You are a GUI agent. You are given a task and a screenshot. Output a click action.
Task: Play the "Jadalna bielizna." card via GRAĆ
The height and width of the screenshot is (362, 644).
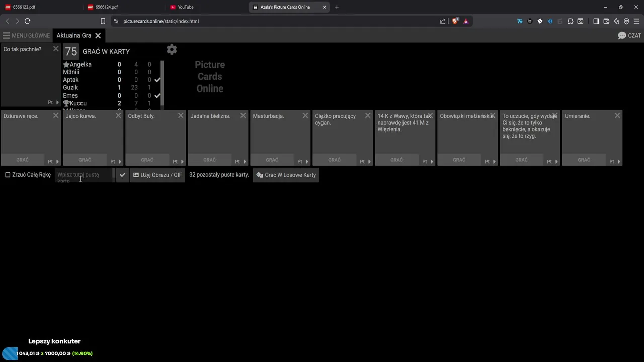point(209,160)
